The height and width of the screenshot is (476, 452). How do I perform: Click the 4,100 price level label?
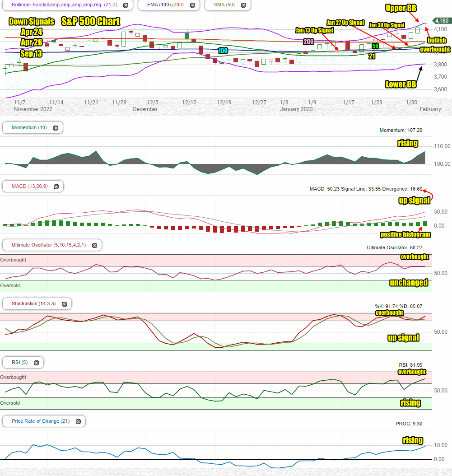440,29
